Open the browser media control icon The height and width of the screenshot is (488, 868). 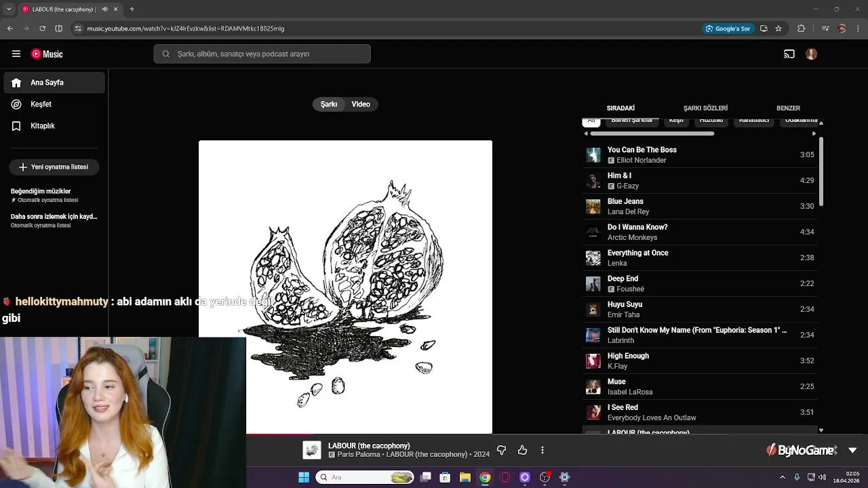tap(825, 28)
